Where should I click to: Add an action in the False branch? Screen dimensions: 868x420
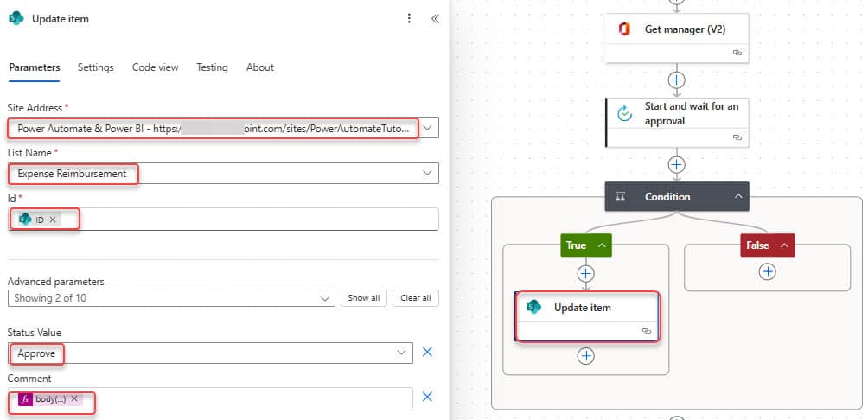pyautogui.click(x=767, y=271)
